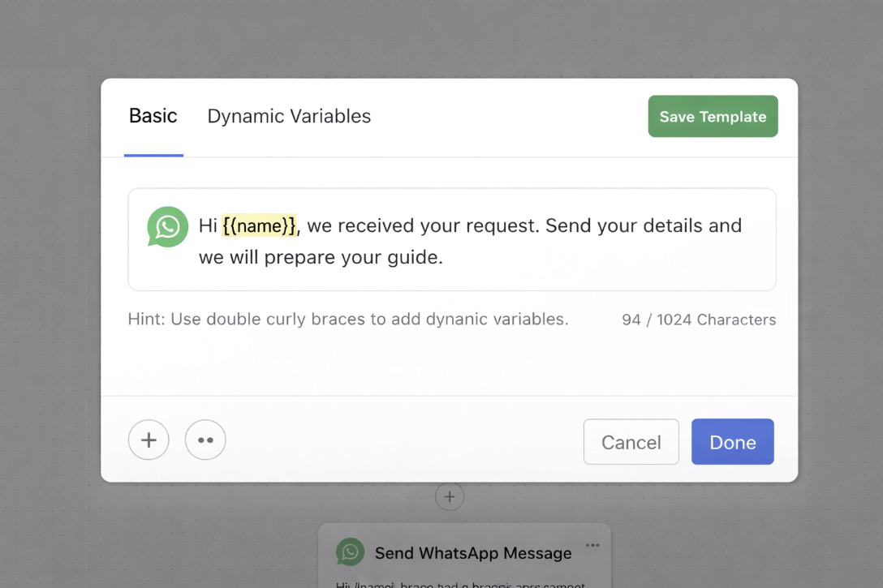
Task: Click the two-dot circle button
Action: (205, 440)
